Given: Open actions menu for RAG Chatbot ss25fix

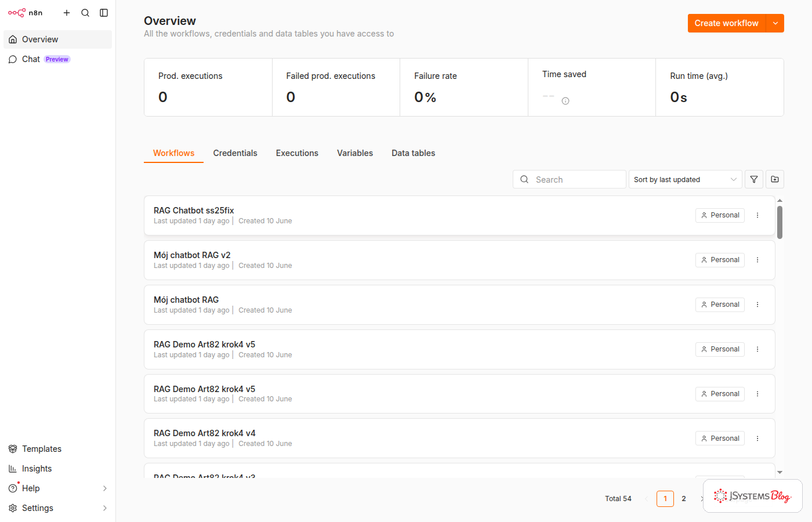Looking at the screenshot, I should (757, 215).
